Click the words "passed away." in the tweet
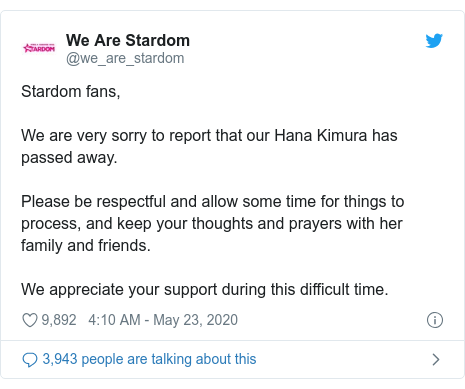This screenshot has width=465, height=389. point(69,158)
